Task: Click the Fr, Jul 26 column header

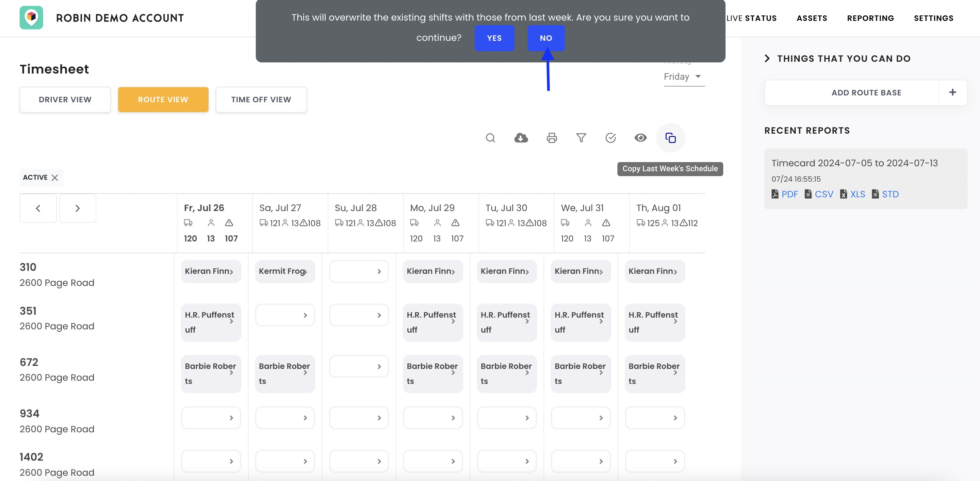Action: [x=204, y=208]
